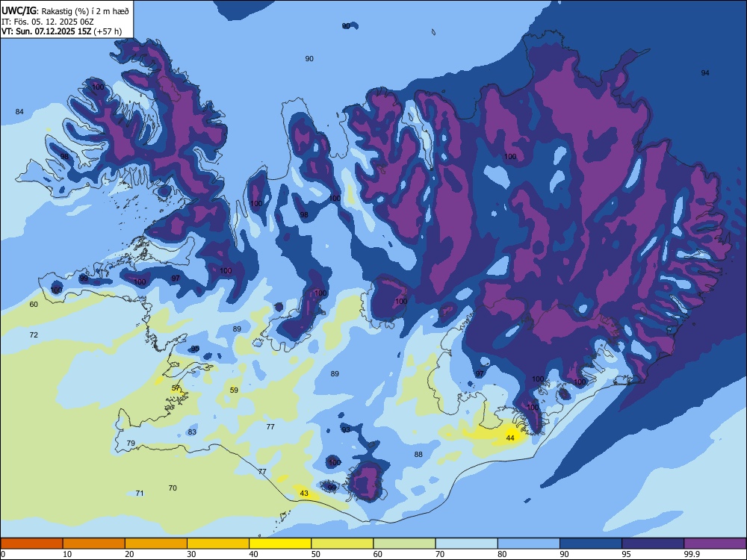Viewport: 747px width, 560px height.
Task: Pick the pale yellow 50–60 legend swatch
Action: click(342, 544)
